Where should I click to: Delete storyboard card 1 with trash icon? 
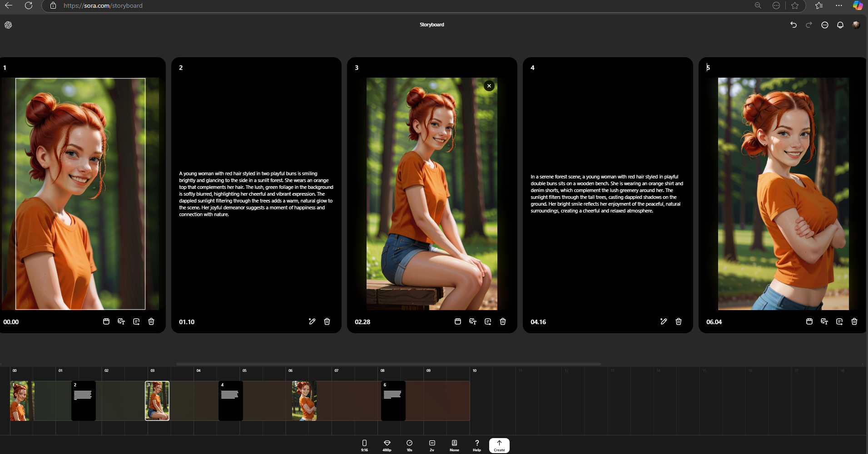tap(151, 321)
